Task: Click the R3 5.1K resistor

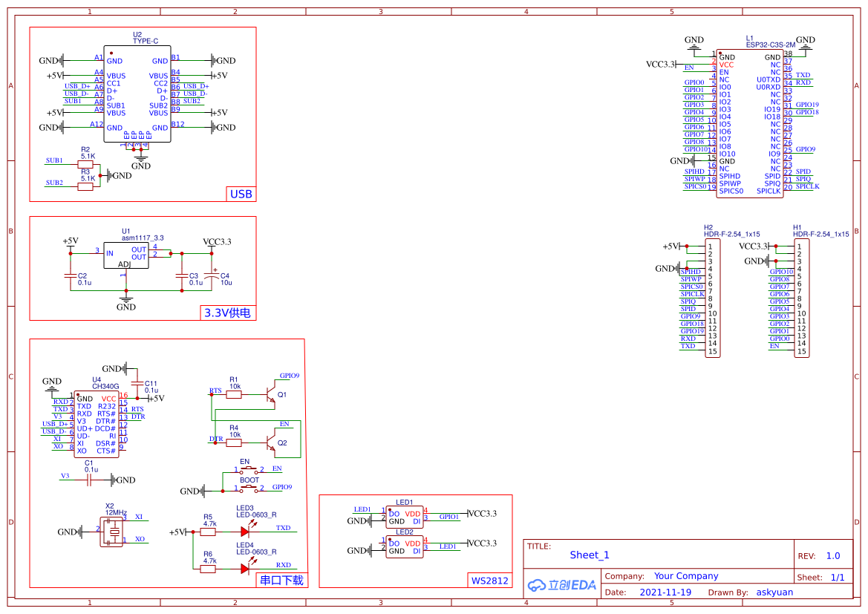Action: pos(85,186)
